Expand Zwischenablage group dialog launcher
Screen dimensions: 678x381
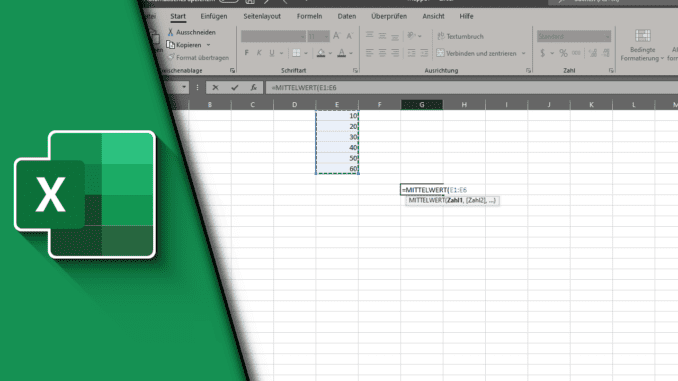pyautogui.click(x=232, y=70)
